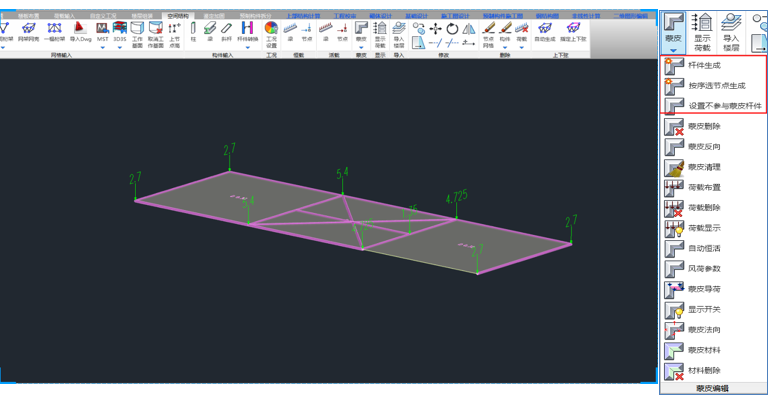Open 工况设置 load case settings
Viewport: 773px width, 410px height.
(x=271, y=34)
